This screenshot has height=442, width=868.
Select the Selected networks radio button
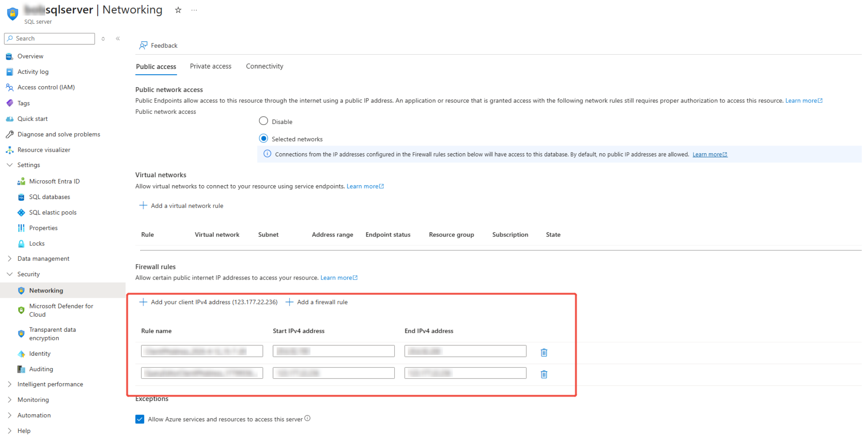pos(263,138)
